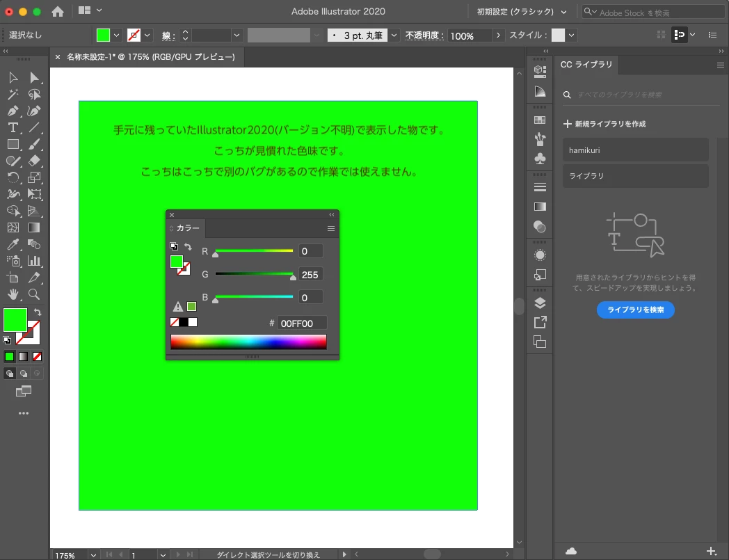729x560 pixels.
Task: Reset to default fill and stroke
Action: tap(7, 340)
